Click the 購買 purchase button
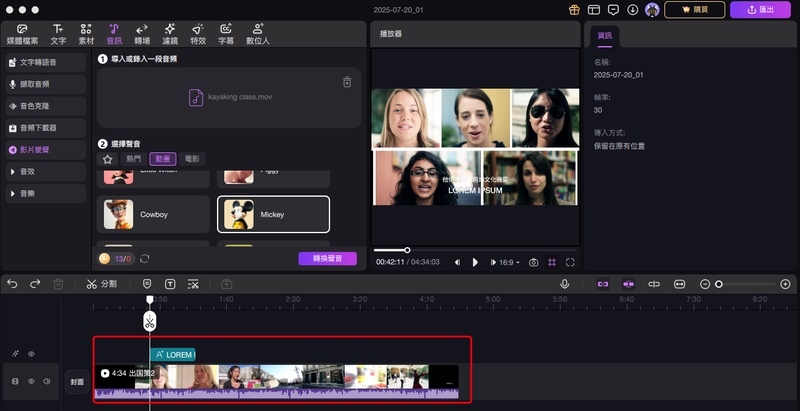The height and width of the screenshot is (411, 800). (x=694, y=10)
